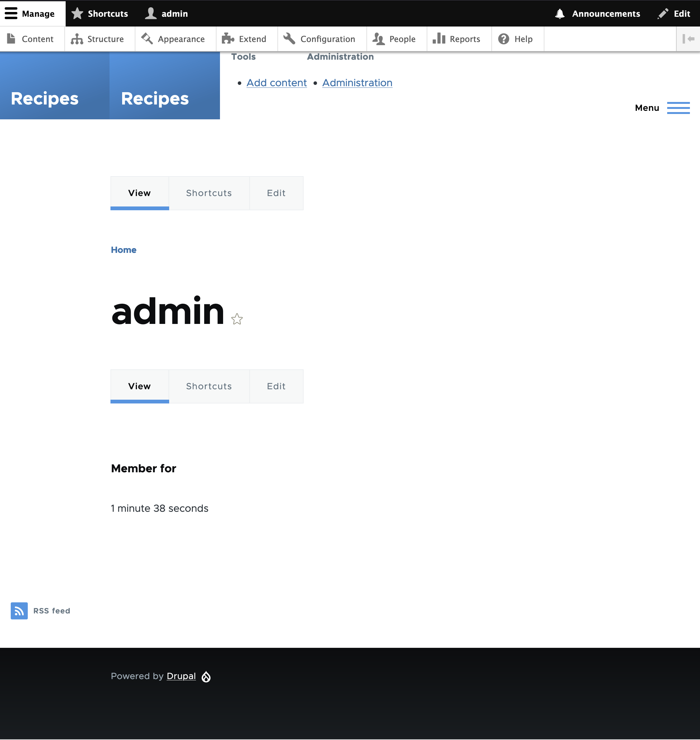The image size is (700, 740).
Task: Click the RSS feed icon near the footer
Action: [x=19, y=611]
